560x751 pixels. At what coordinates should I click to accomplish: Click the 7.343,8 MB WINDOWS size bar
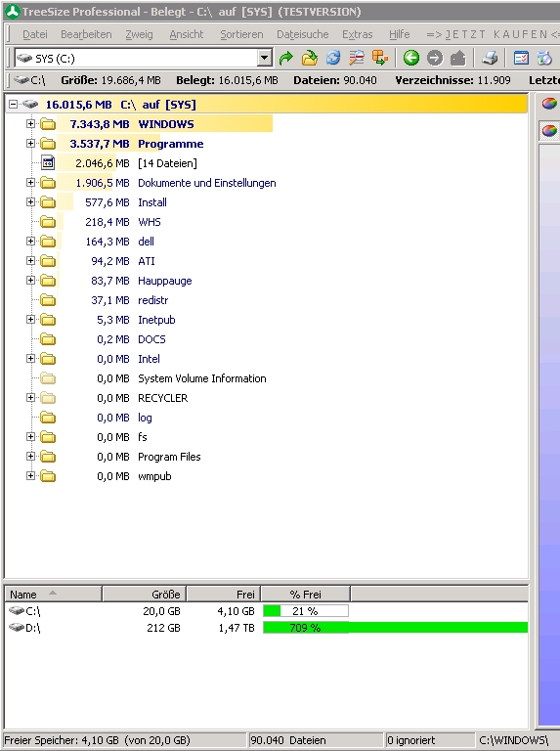[x=164, y=124]
